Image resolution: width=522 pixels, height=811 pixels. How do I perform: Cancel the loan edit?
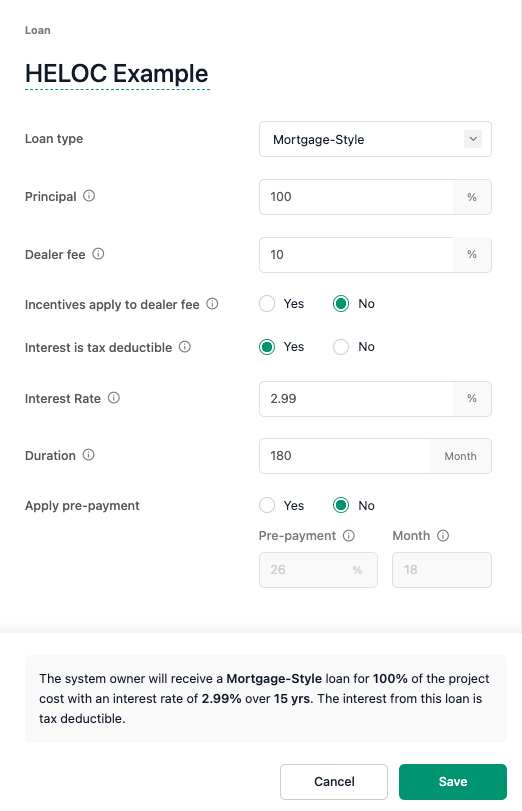click(334, 782)
